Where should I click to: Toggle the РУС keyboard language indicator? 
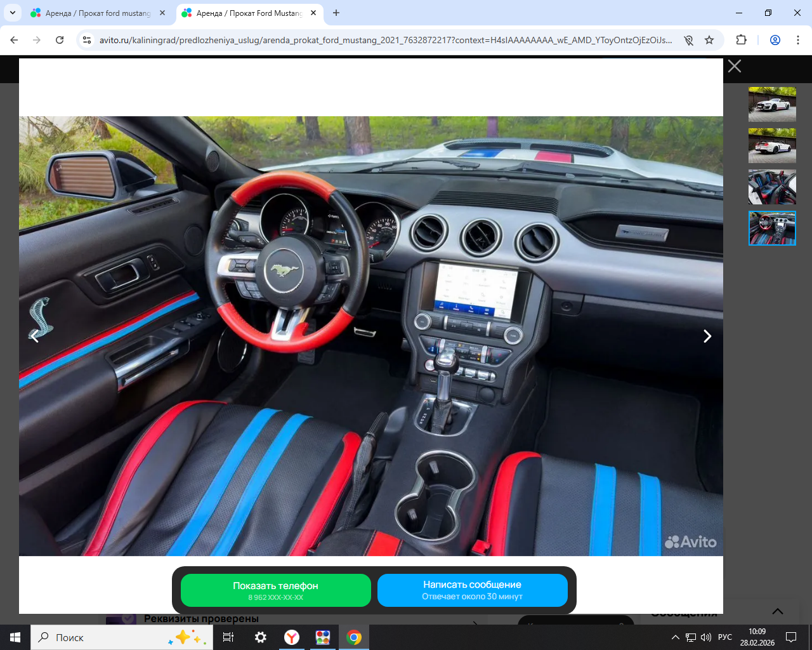pyautogui.click(x=725, y=637)
